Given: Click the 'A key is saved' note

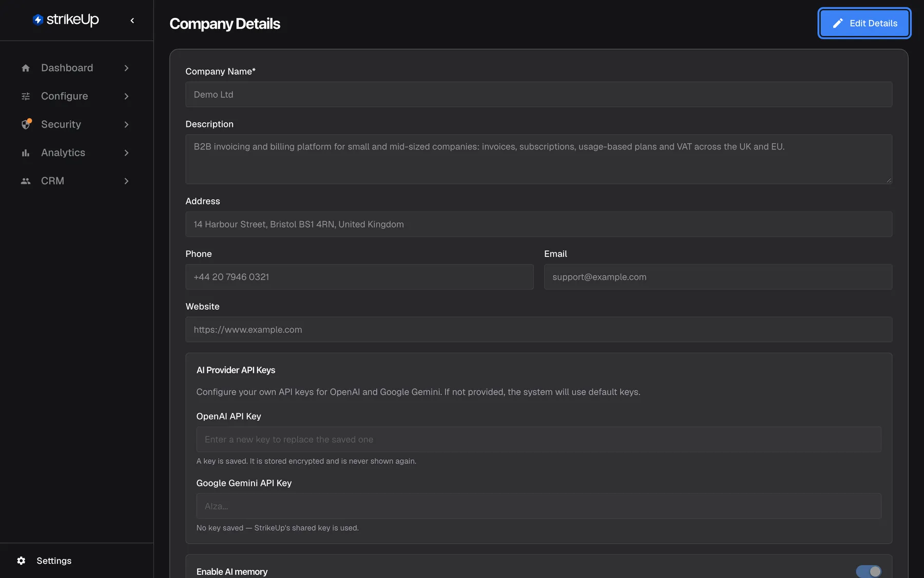Looking at the screenshot, I should click(x=306, y=461).
